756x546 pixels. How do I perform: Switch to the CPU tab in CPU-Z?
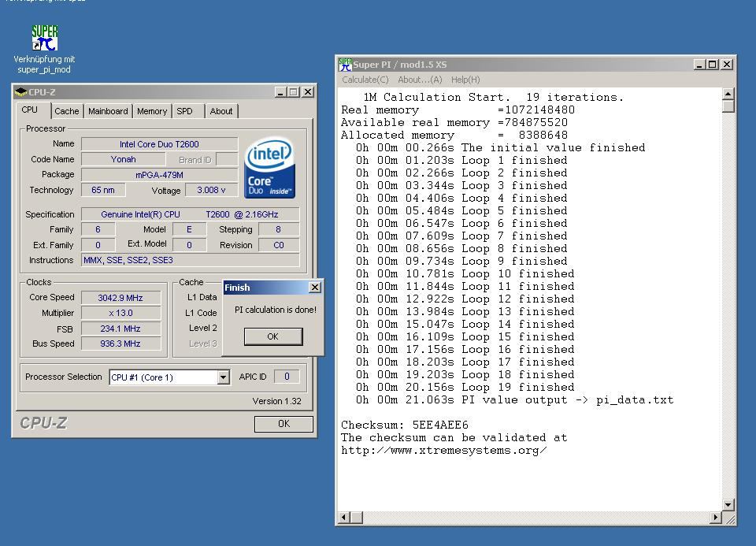pos(29,110)
